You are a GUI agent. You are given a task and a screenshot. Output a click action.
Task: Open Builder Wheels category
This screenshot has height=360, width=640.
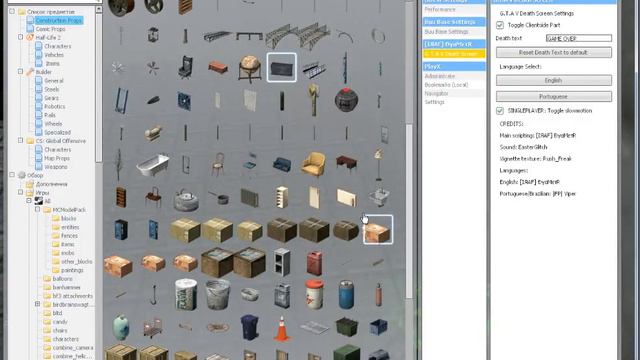click(x=53, y=123)
